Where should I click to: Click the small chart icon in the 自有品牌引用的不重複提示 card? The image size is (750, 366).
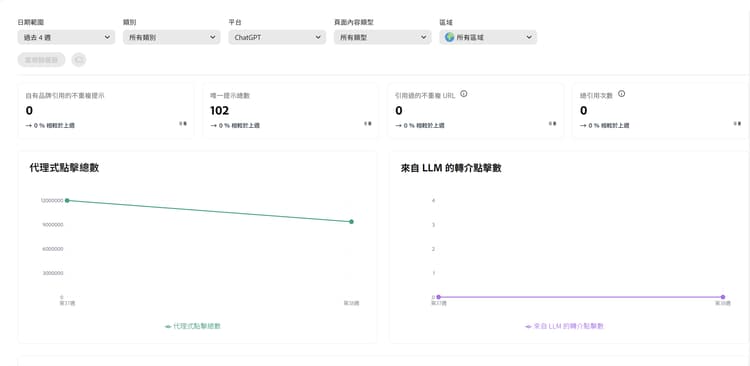pos(183,124)
